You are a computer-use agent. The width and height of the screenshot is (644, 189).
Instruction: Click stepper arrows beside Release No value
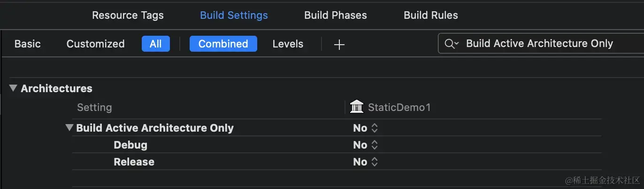click(375, 162)
